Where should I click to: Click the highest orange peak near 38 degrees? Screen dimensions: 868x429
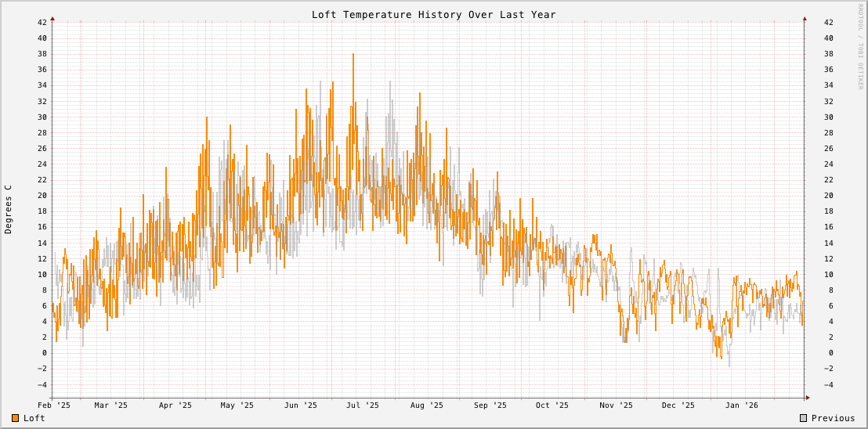pyautogui.click(x=353, y=56)
